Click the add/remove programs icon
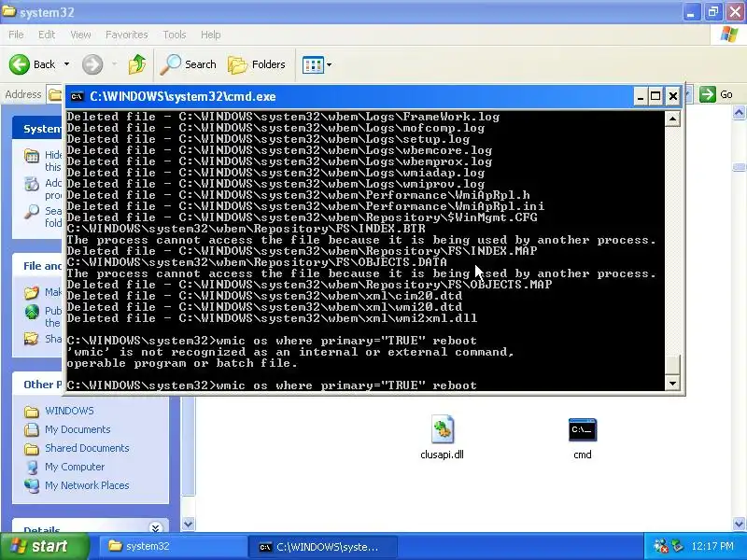 (32, 184)
